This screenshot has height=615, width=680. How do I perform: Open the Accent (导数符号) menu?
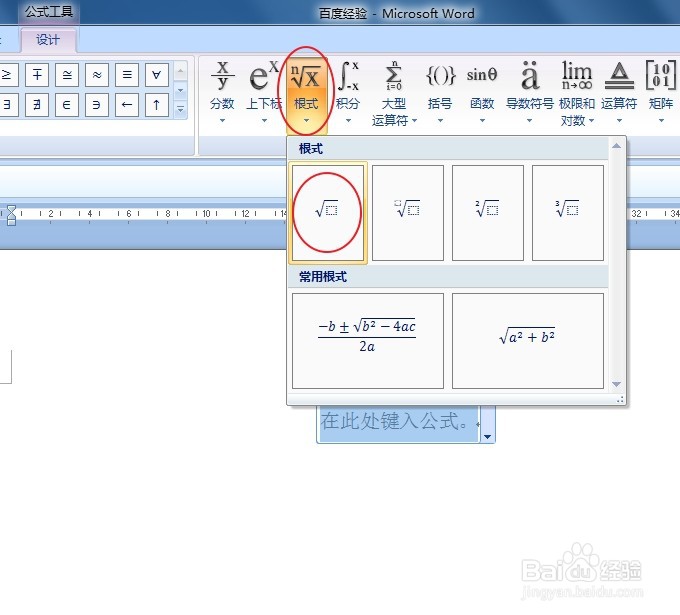click(x=530, y=92)
